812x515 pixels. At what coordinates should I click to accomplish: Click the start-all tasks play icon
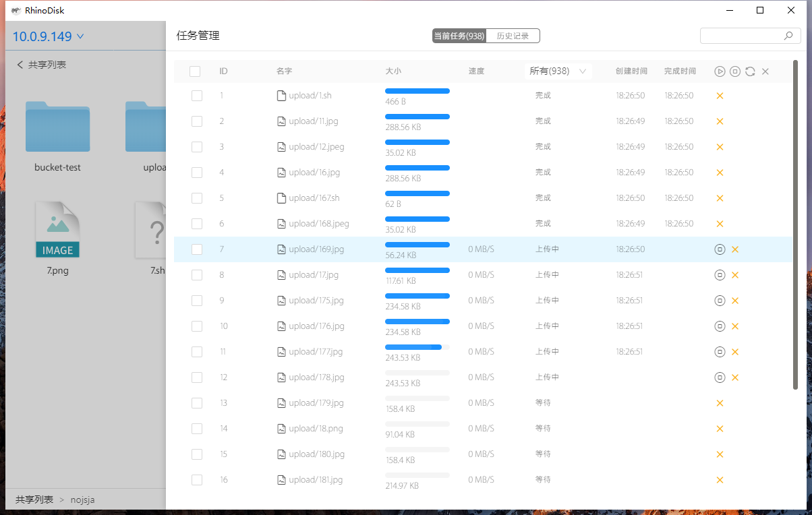tap(720, 71)
